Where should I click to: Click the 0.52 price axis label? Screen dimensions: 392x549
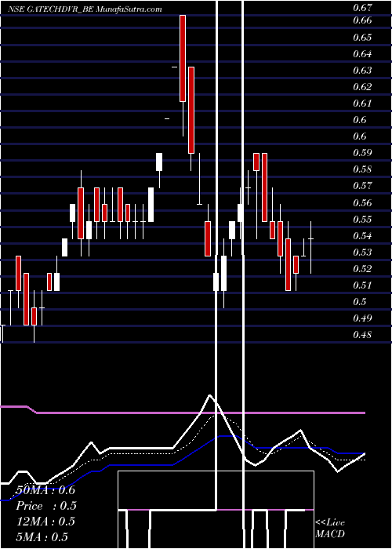coord(362,268)
